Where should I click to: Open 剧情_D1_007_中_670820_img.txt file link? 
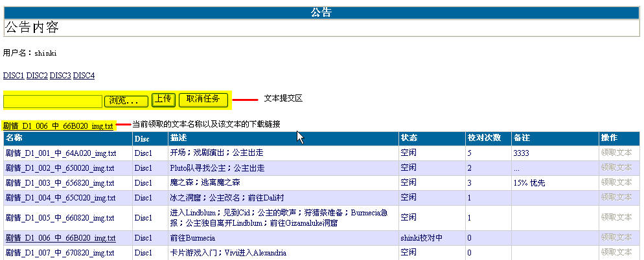tap(60, 253)
